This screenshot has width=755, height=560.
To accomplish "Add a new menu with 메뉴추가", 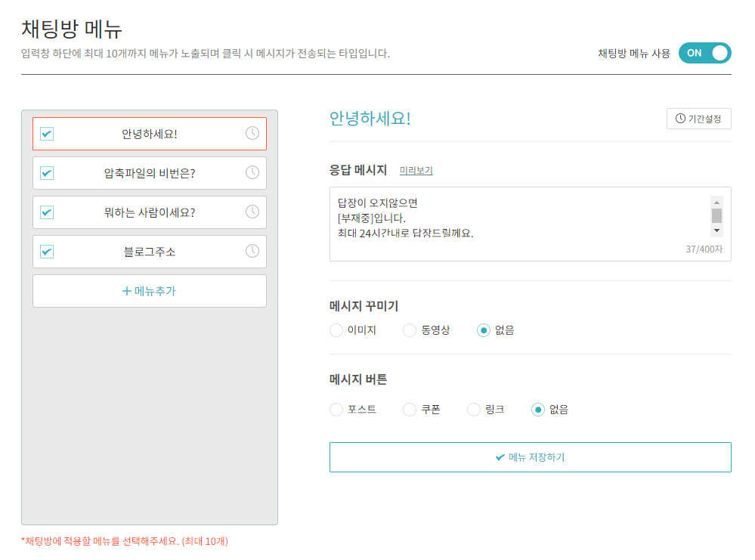I will click(x=150, y=291).
